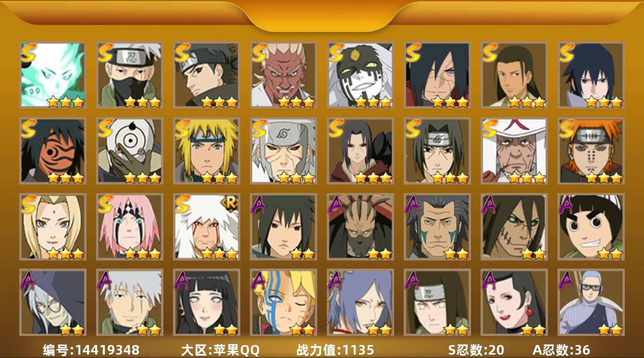Viewport: 644px width, 358px height.
Task: Select the blue-haired Konan A-rank card
Action: [x=360, y=303]
